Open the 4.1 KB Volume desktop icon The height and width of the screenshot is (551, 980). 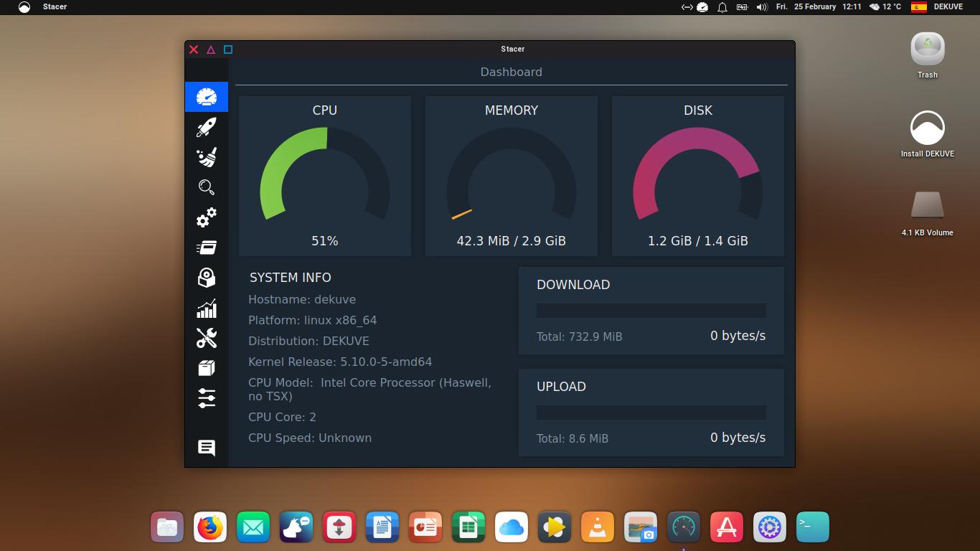coord(928,213)
